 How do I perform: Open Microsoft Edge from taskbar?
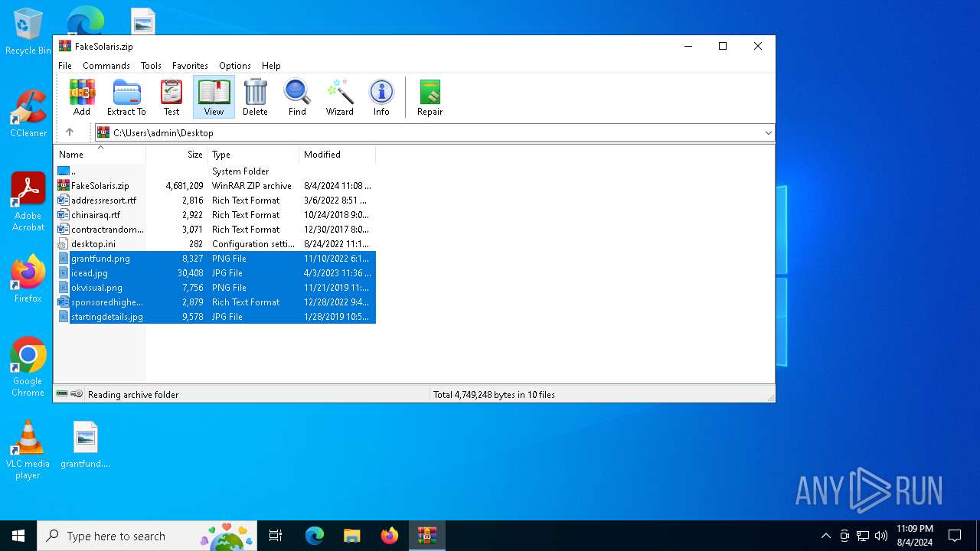point(315,536)
